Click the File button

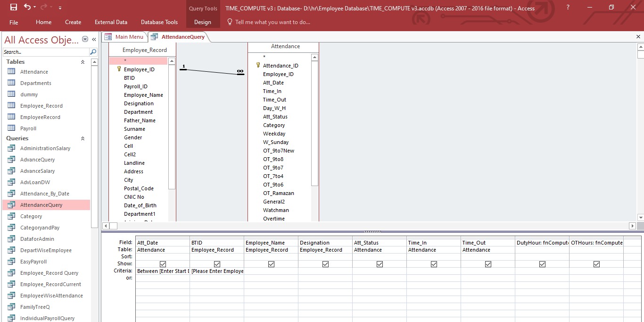(x=14, y=22)
